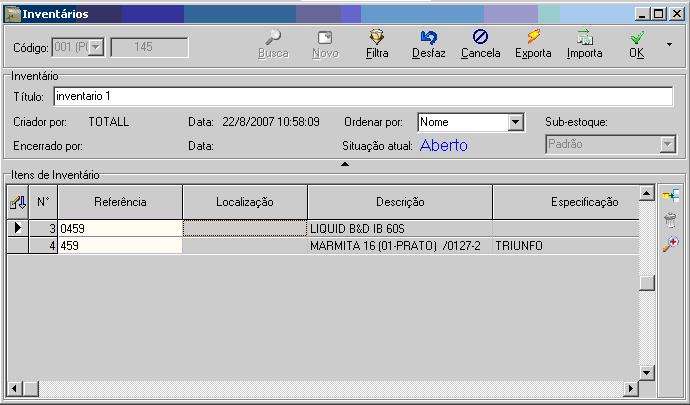
Task: Click the Inventários window title icon
Action: (12, 14)
